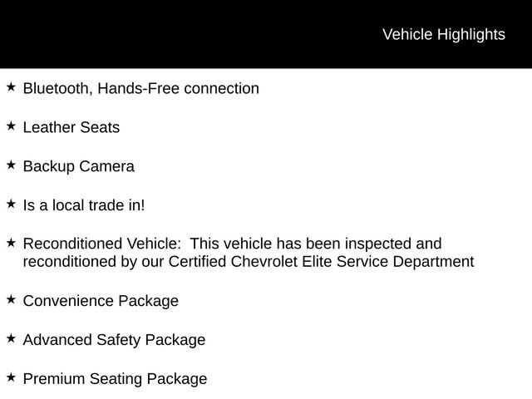This screenshot has height=399, width=532.
Task: Select the Advanced Safety Package text
Action: pyautogui.click(x=114, y=340)
